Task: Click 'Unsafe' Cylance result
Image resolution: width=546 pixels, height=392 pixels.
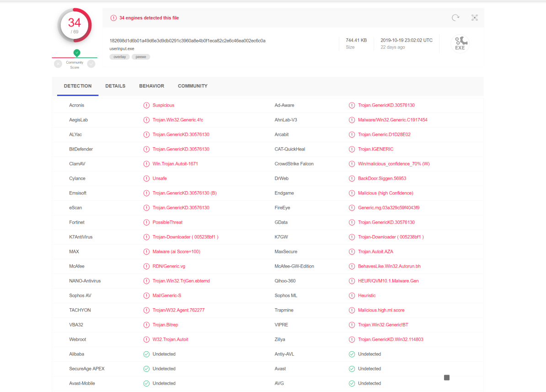Action: click(x=160, y=178)
